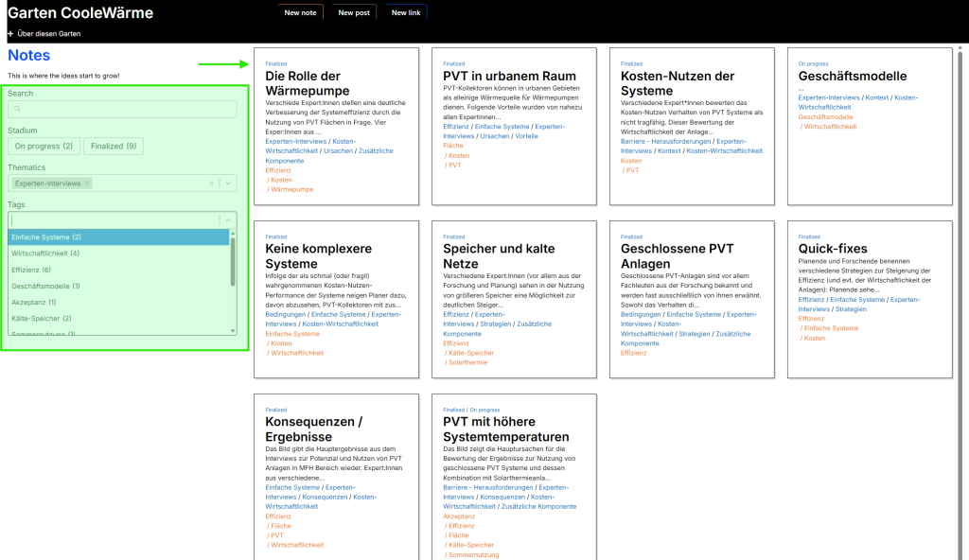Open note 'PVT in urbanem Raum'
Viewport: 969px width, 560px height.
(x=509, y=76)
